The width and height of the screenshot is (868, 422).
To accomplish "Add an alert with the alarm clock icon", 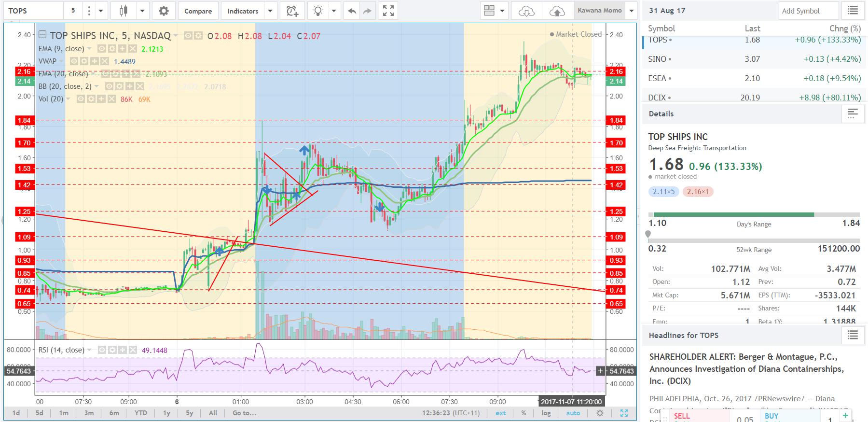I will [x=292, y=11].
